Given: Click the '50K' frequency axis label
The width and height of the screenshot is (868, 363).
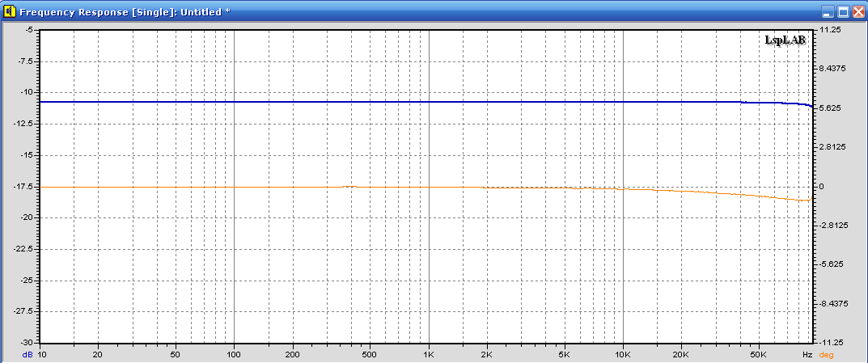Looking at the screenshot, I should click(x=760, y=355).
